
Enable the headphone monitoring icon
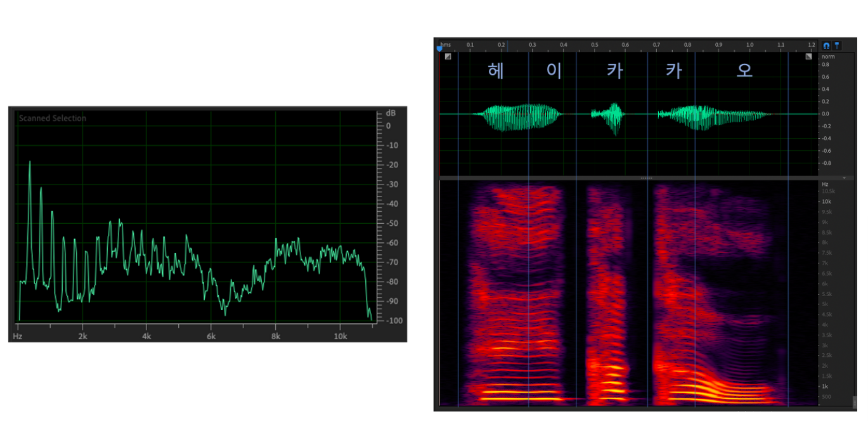pos(826,46)
